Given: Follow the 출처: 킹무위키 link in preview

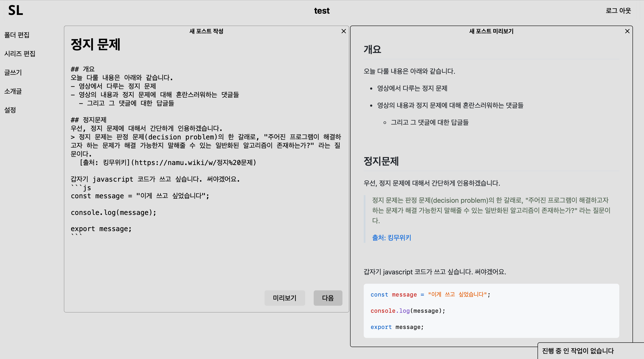Looking at the screenshot, I should pyautogui.click(x=391, y=238).
